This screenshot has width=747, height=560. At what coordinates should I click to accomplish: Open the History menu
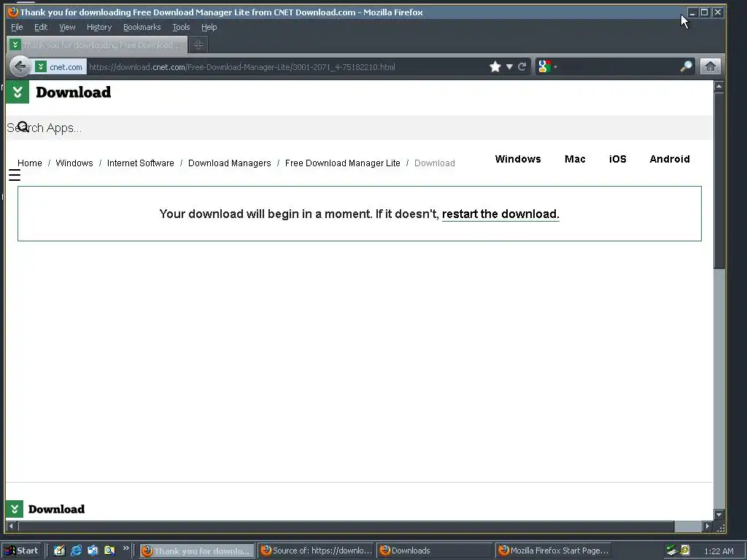coord(99,27)
